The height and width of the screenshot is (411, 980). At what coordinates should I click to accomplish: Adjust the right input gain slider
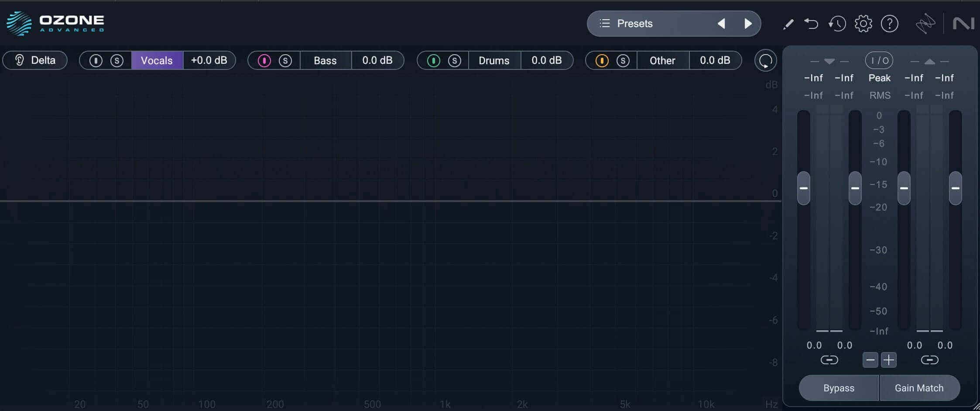(855, 188)
